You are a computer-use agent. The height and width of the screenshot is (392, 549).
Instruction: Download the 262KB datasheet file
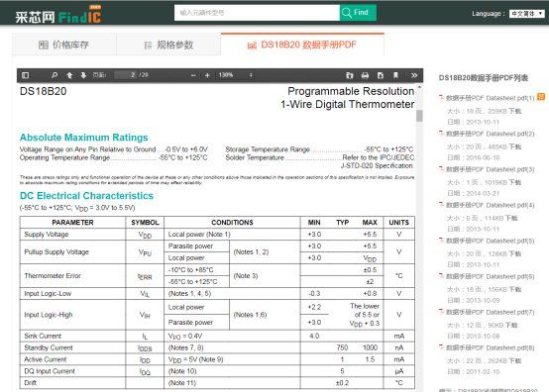(514, 361)
